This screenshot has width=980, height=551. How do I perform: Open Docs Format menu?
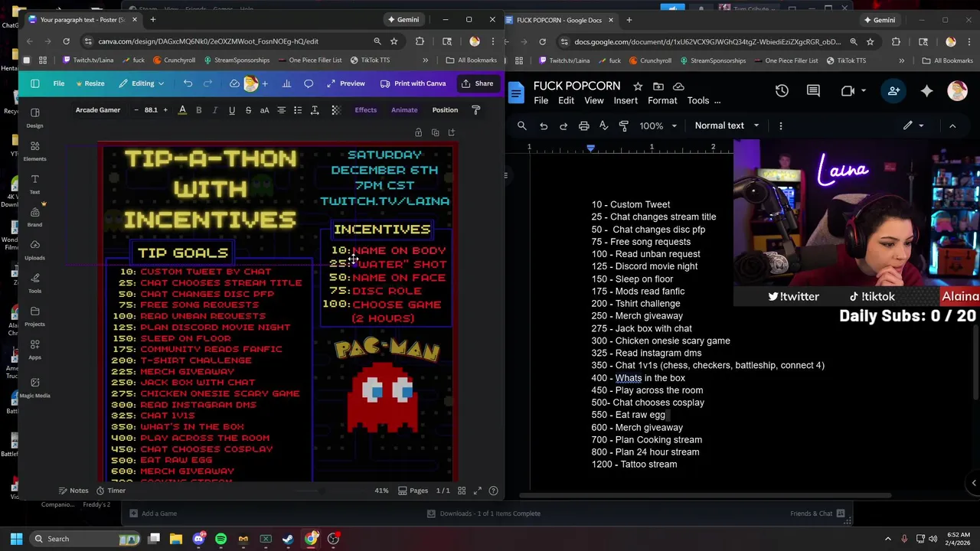click(x=662, y=101)
